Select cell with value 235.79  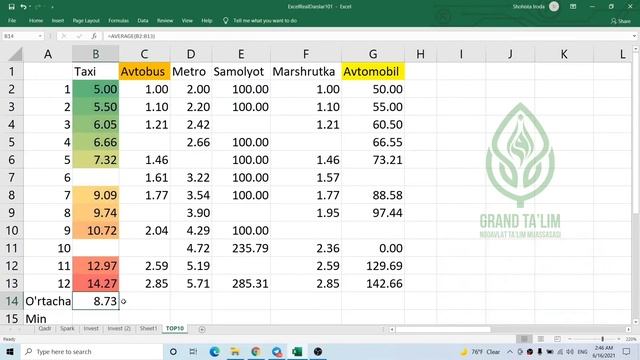pos(241,248)
